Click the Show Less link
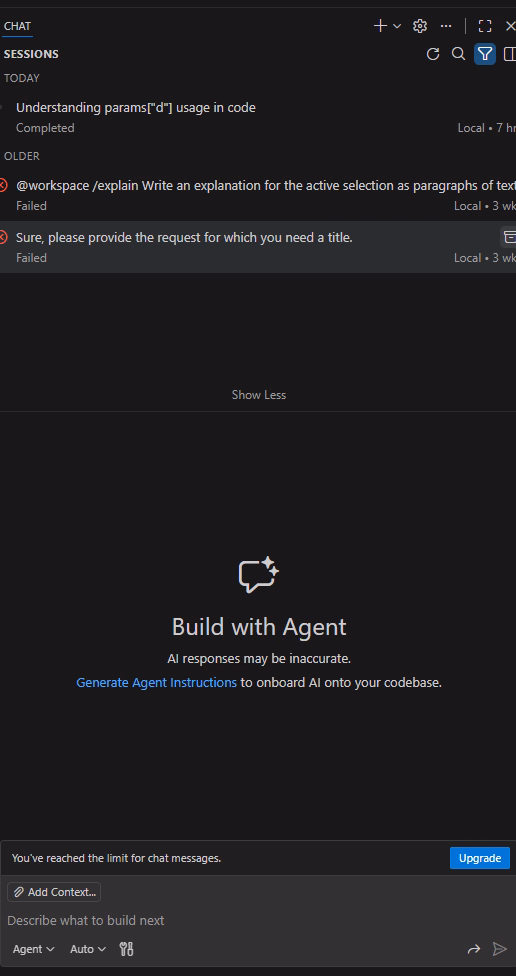The height and width of the screenshot is (976, 516). 259,395
